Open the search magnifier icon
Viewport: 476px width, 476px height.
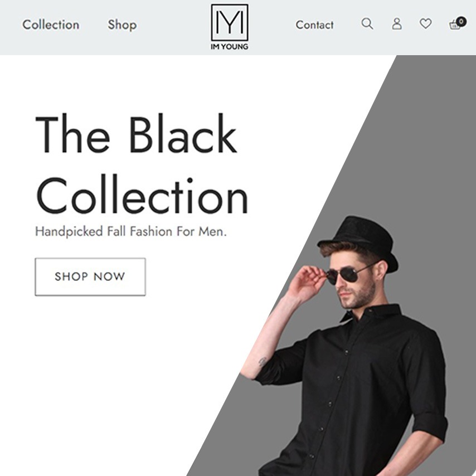coord(367,23)
